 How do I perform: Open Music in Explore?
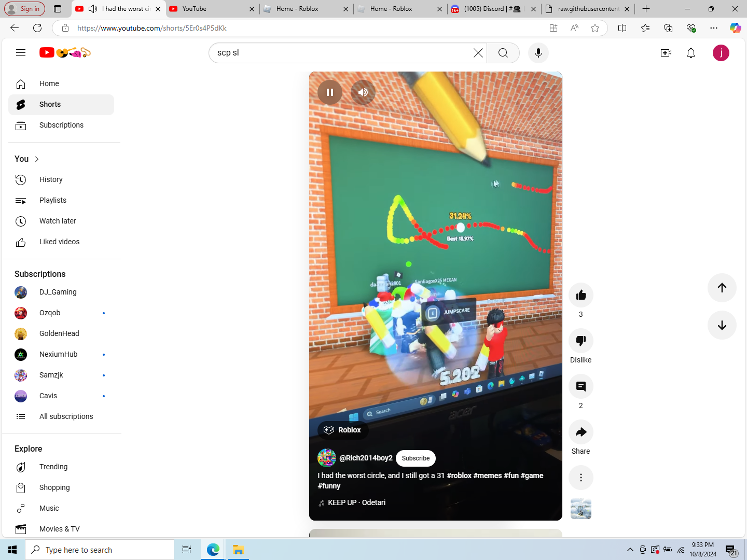pos(61,508)
